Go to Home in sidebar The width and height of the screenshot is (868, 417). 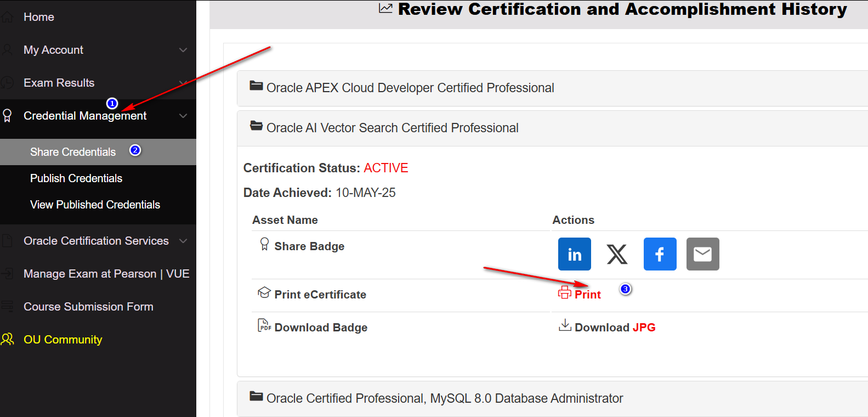tap(38, 17)
